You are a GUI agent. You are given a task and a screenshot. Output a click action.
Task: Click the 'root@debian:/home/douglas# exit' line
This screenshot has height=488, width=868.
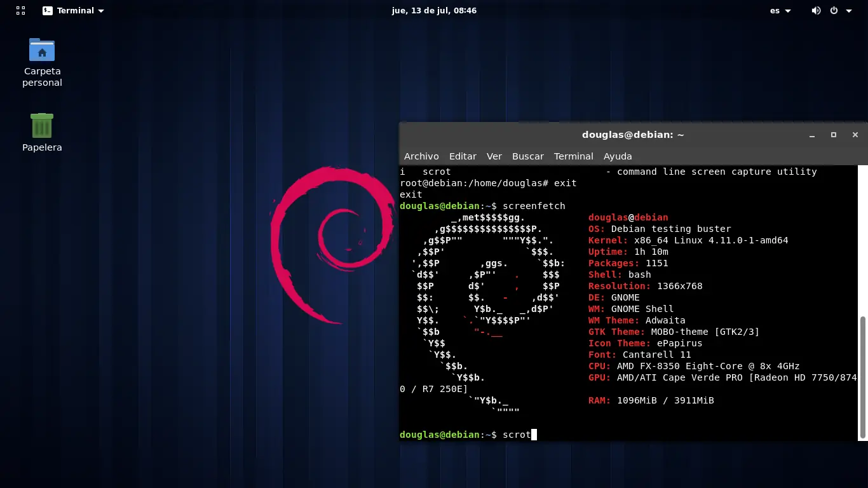488,183
